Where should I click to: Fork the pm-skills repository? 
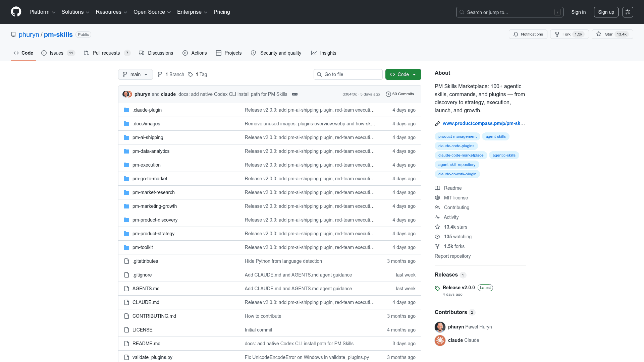tap(569, 34)
